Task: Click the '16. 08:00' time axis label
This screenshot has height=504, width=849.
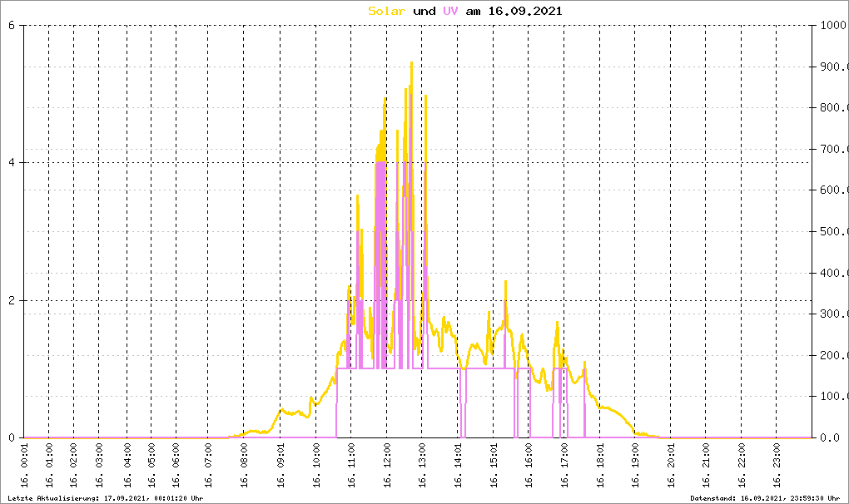Action: (244, 465)
